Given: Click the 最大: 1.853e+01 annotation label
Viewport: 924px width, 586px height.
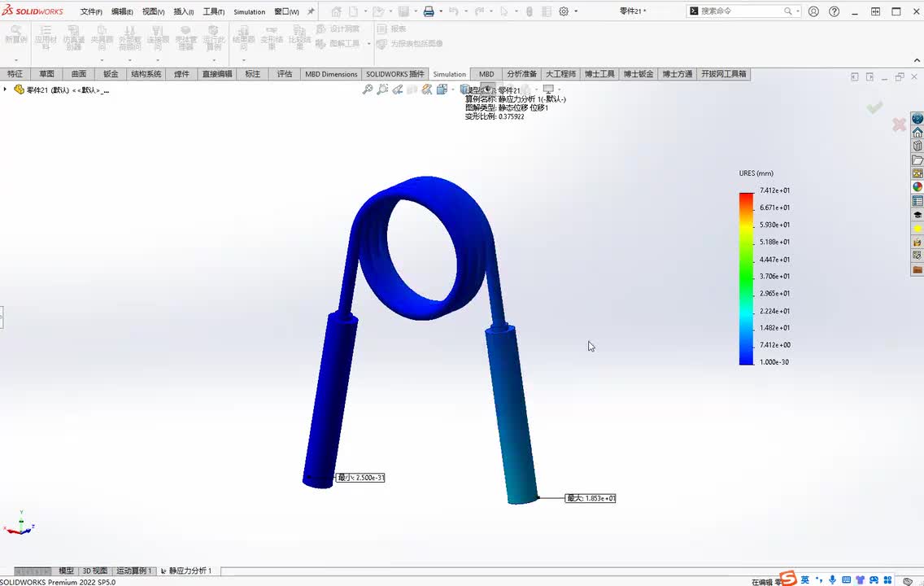Looking at the screenshot, I should tap(591, 498).
